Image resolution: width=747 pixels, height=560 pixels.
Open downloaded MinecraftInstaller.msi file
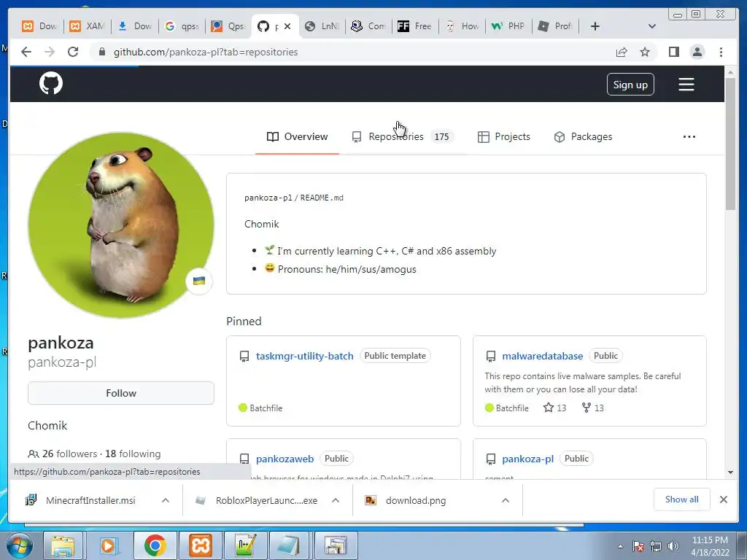[x=90, y=500]
